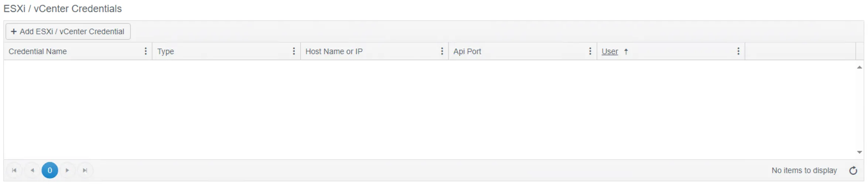Sort by Api Port column
Screen dimensions: 868x184
467,52
